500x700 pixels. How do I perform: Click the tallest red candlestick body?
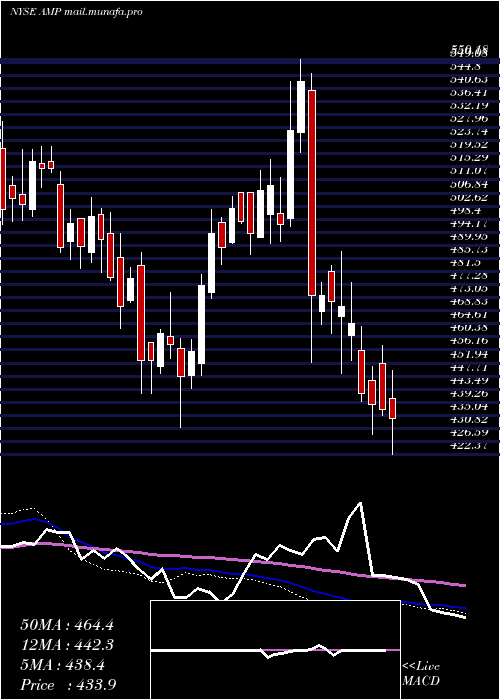click(x=312, y=193)
